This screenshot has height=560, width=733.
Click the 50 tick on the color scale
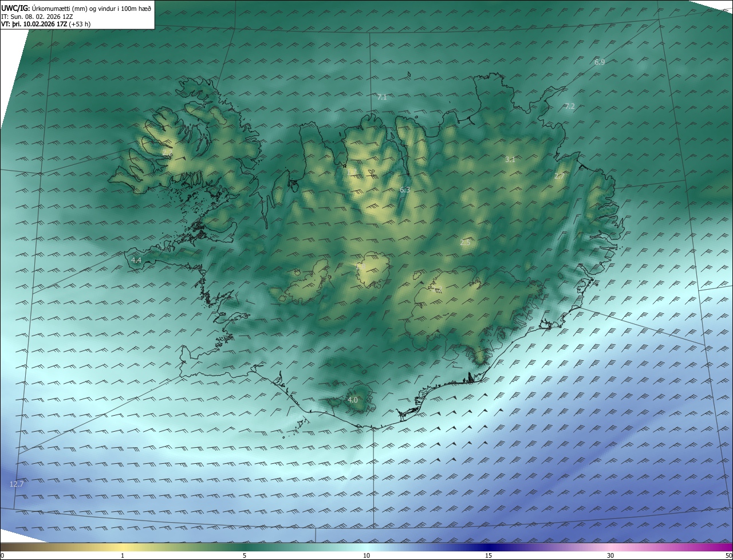click(728, 555)
